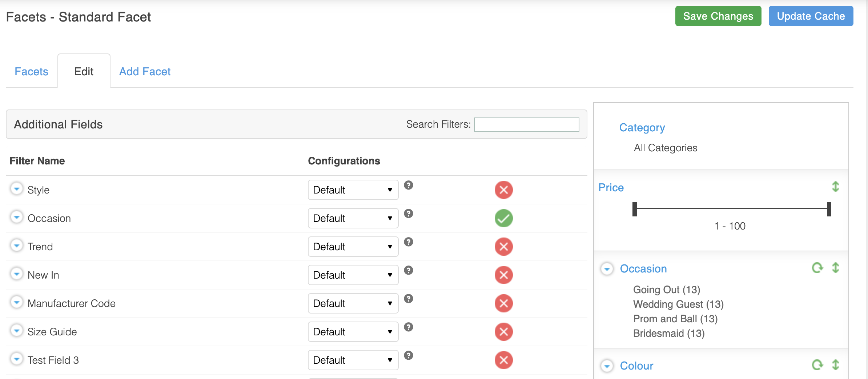
Task: Enable the Size Guide filter toggle
Action: click(x=504, y=332)
